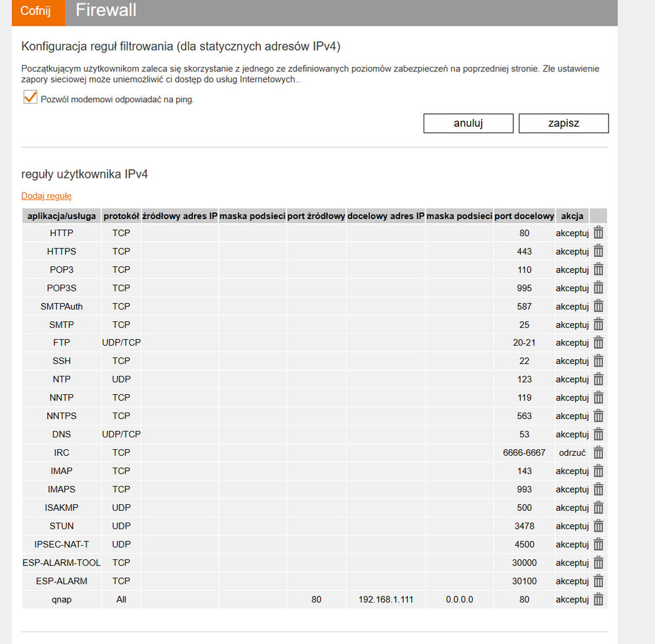Remove the FTP rule with trash icon

pyautogui.click(x=598, y=342)
